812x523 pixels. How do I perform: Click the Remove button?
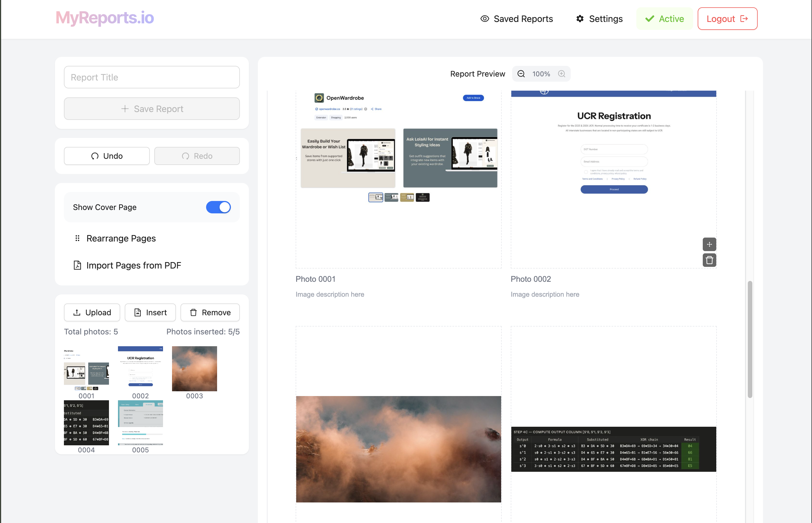210,312
